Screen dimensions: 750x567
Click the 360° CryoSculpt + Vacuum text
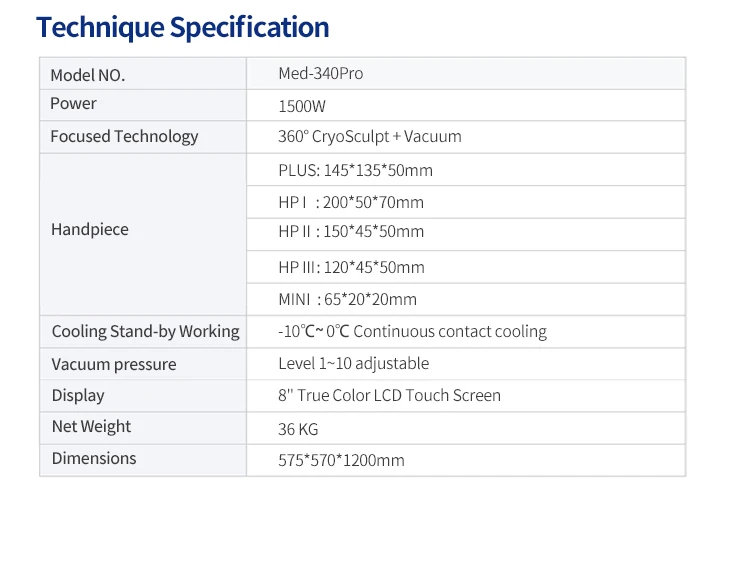point(370,136)
